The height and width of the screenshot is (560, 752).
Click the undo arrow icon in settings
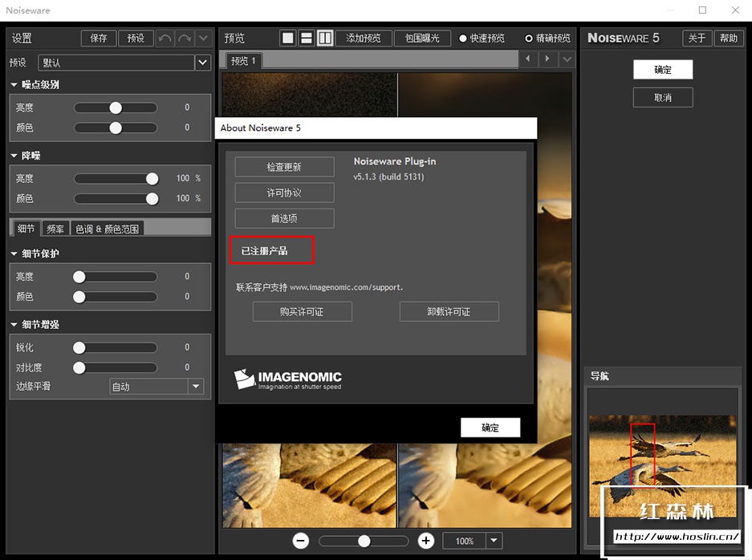click(x=165, y=39)
